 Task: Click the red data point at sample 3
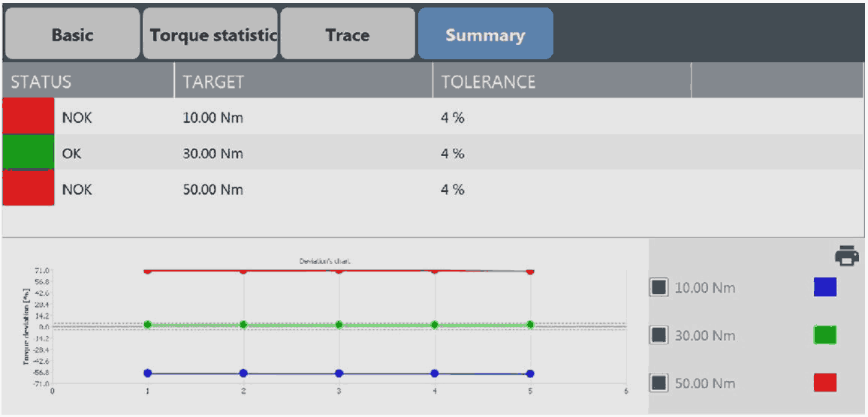coord(339,270)
